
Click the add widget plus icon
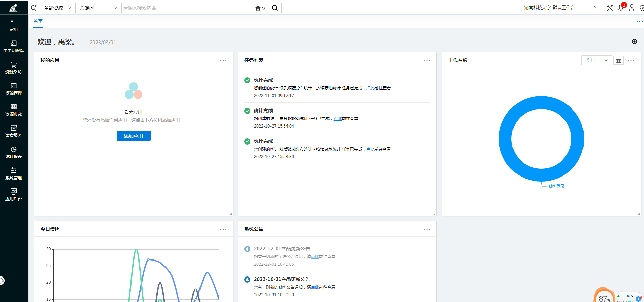634,41
